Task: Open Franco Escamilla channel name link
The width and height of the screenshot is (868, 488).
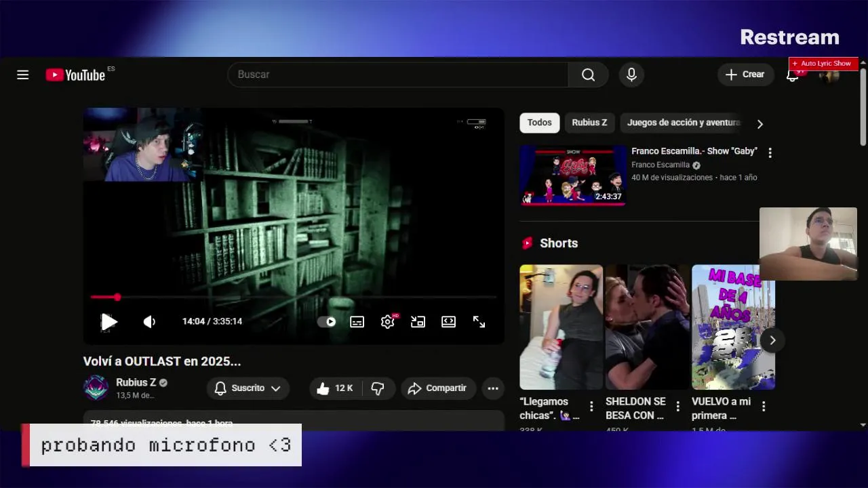Action: pyautogui.click(x=660, y=165)
